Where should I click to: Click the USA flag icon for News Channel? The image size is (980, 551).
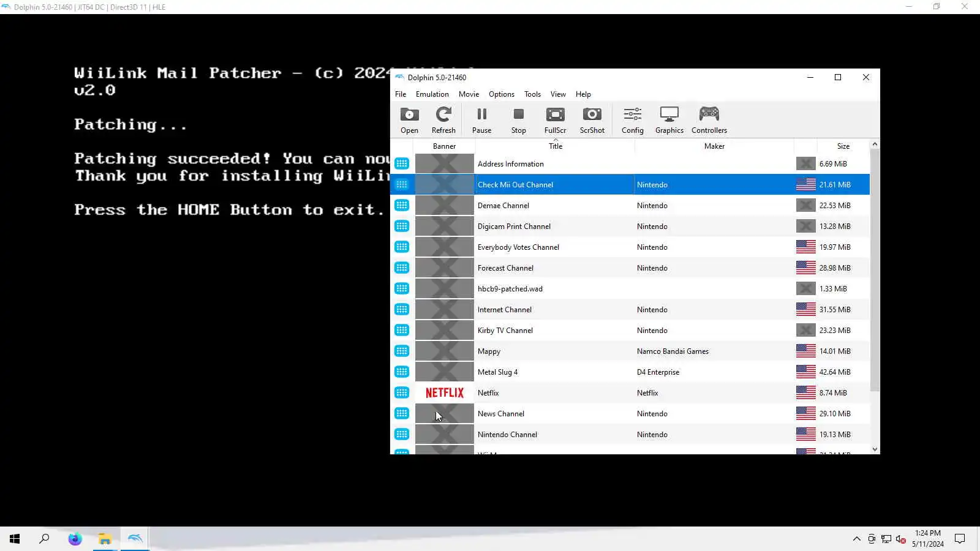pyautogui.click(x=805, y=413)
